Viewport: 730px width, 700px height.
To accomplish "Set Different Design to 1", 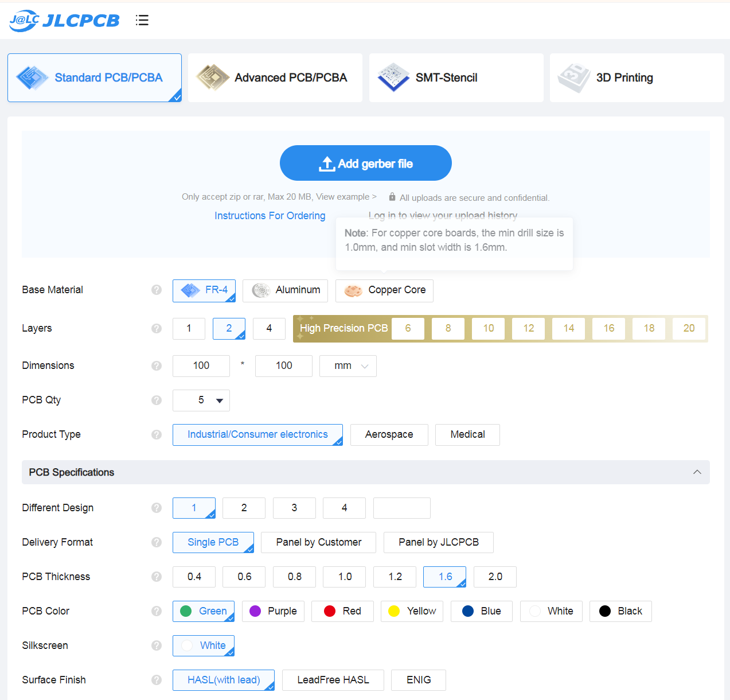I will (x=194, y=508).
